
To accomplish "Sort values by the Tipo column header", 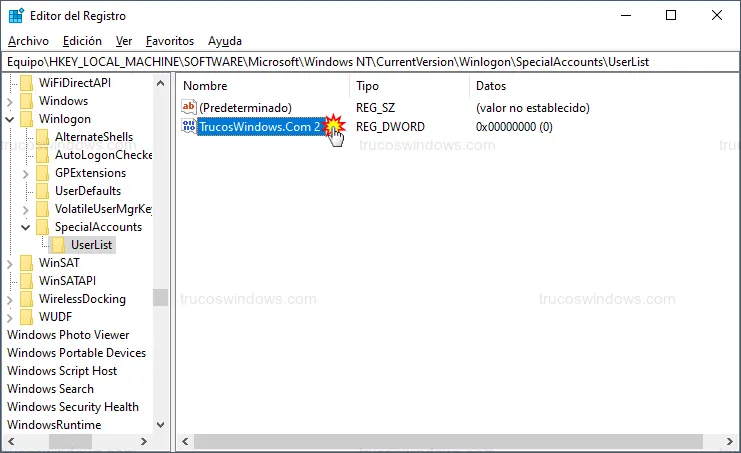I will [368, 86].
